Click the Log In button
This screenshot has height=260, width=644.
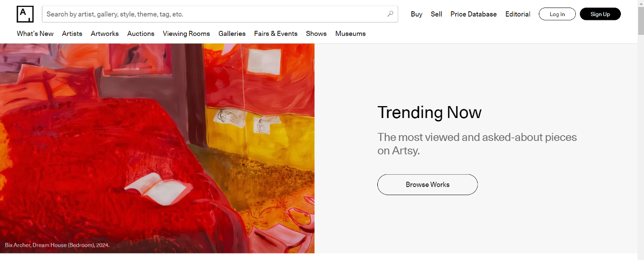[557, 14]
